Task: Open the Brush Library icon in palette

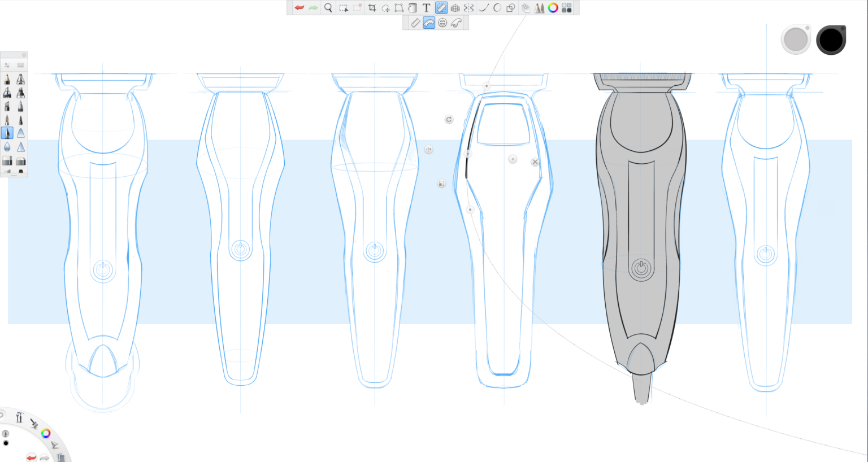Action: pyautogui.click(x=20, y=65)
